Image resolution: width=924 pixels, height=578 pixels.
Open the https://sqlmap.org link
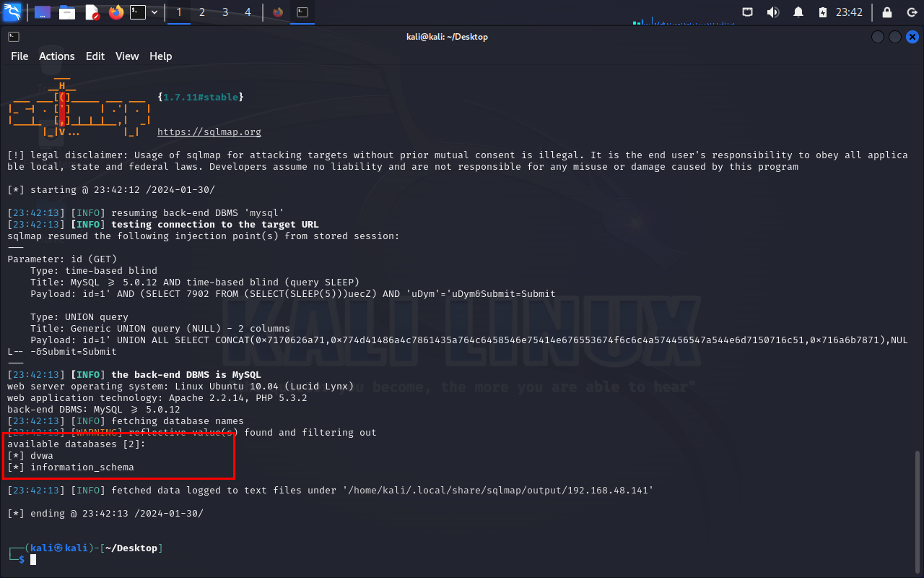(209, 132)
